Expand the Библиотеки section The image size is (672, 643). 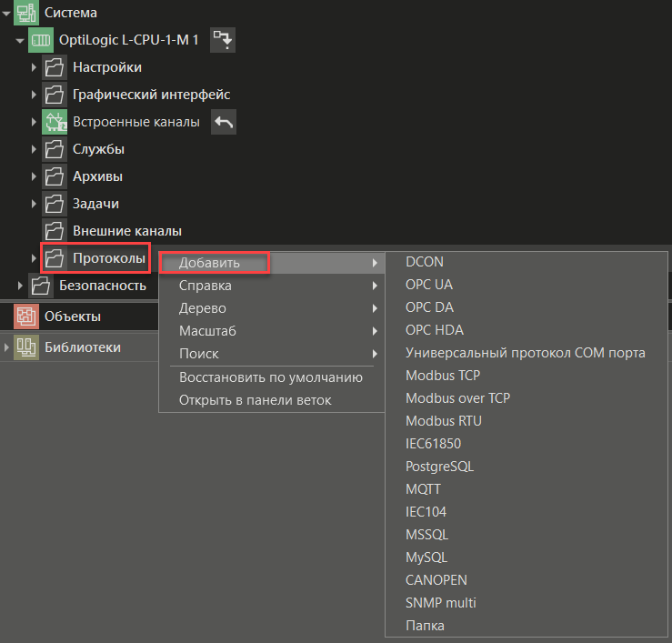[6, 347]
